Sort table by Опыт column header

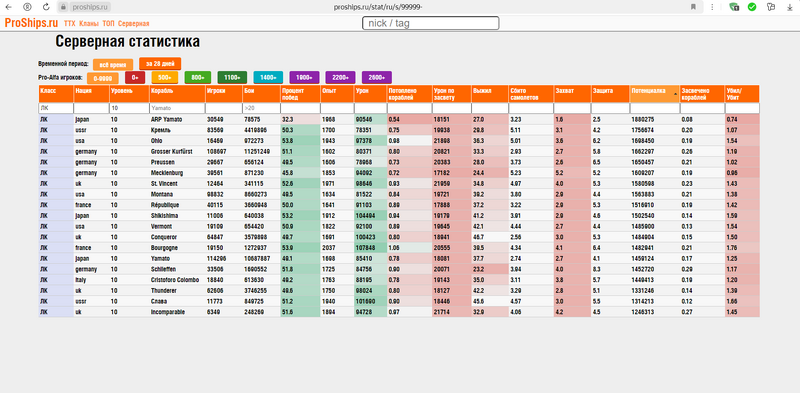(337, 94)
